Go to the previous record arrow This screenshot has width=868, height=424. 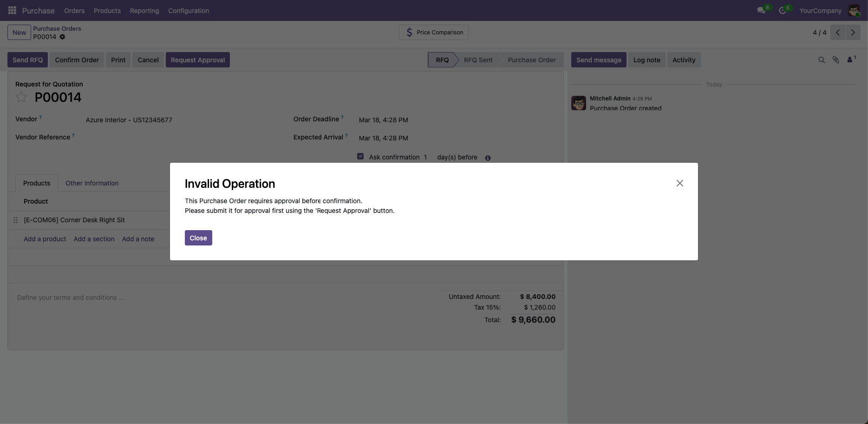coord(838,33)
